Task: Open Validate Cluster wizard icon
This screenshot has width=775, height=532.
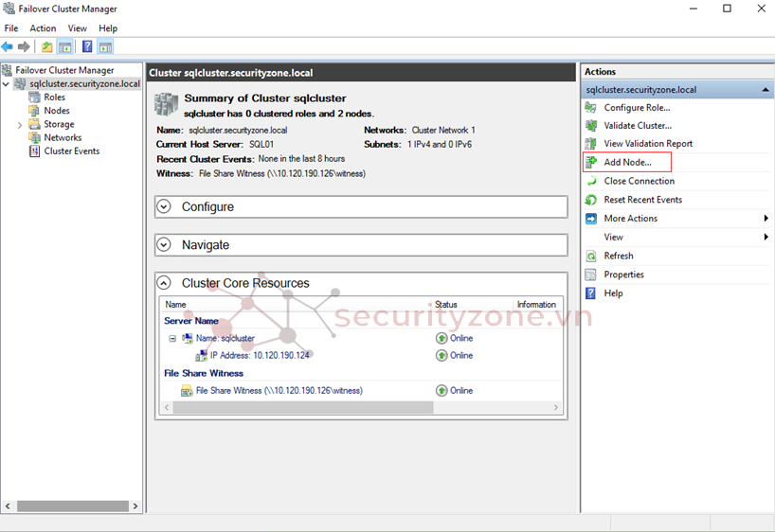Action: [x=591, y=126]
